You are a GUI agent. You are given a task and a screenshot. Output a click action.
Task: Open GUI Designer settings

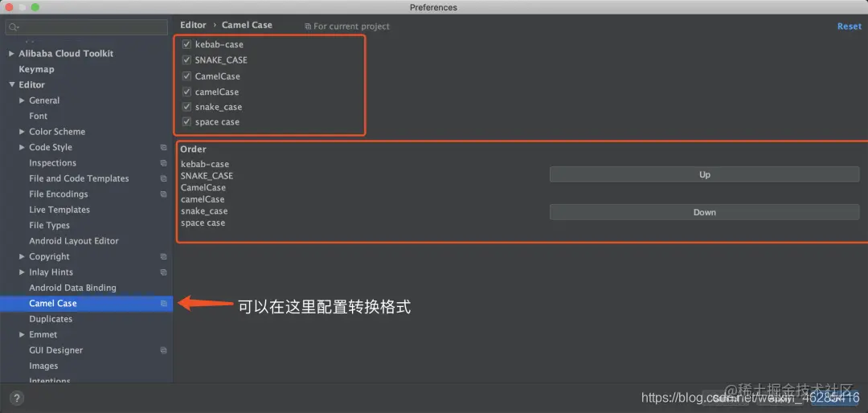[56, 350]
